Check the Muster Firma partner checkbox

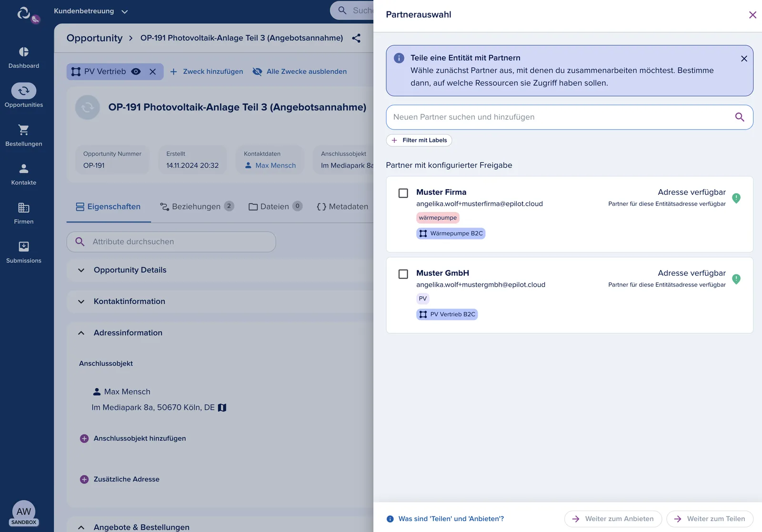403,193
